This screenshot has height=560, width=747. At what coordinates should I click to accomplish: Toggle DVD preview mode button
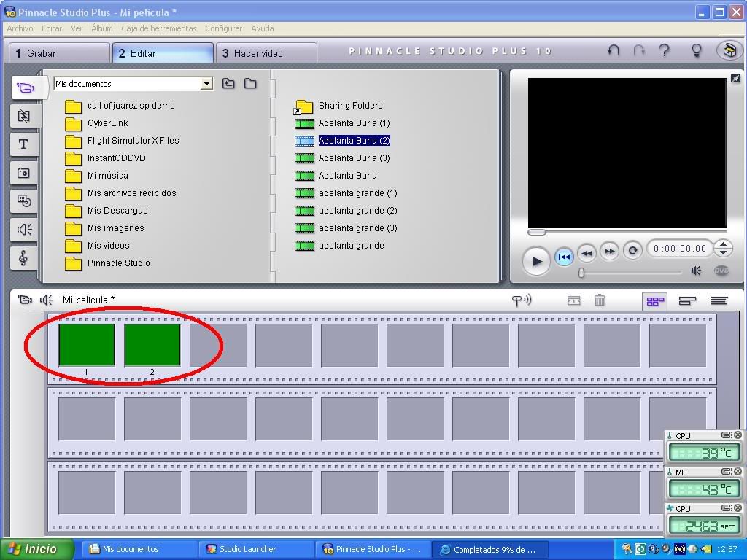click(x=721, y=271)
